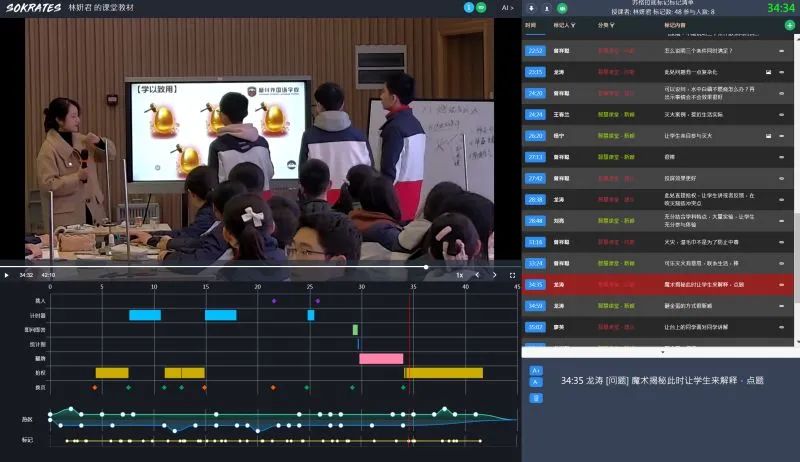
Task: Increase text size with A+ button
Action: 536,371
